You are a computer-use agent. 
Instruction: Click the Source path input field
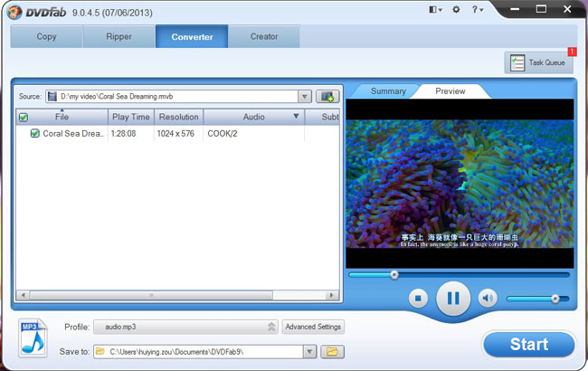pyautogui.click(x=178, y=97)
